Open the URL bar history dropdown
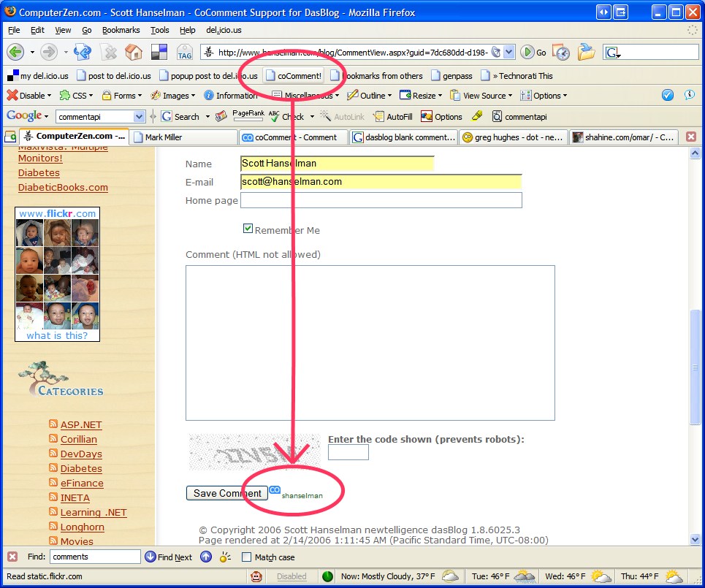 click(508, 52)
